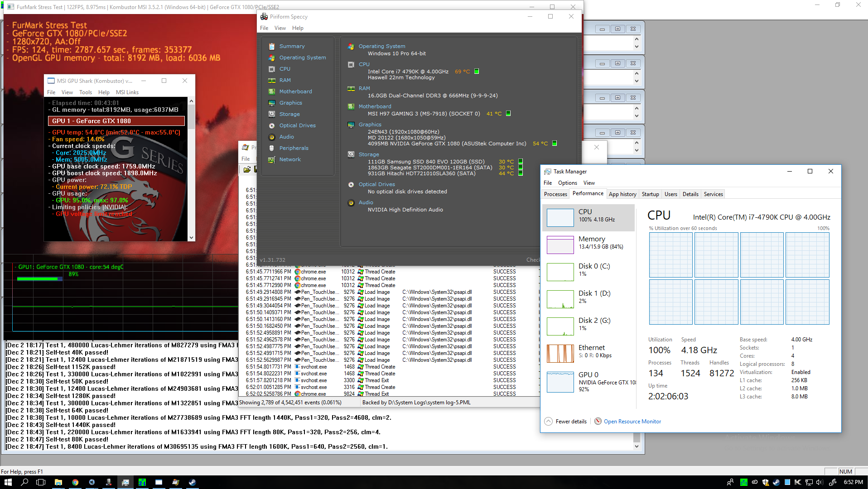Select Optical Drives in Speccy sidebar
This screenshot has height=489, width=868.
(x=297, y=125)
